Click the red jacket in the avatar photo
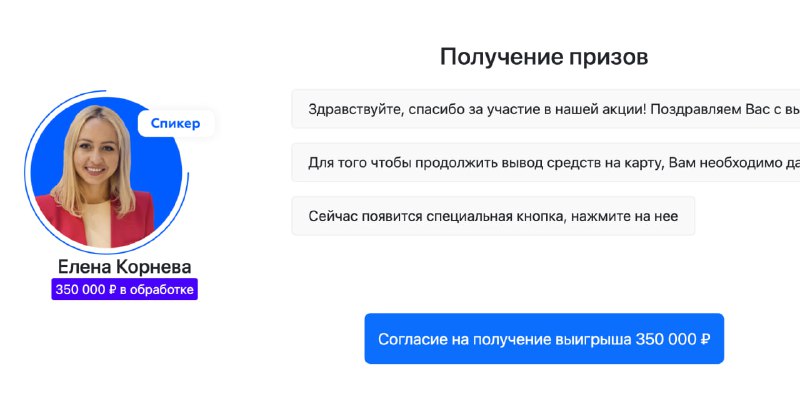 (x=135, y=219)
